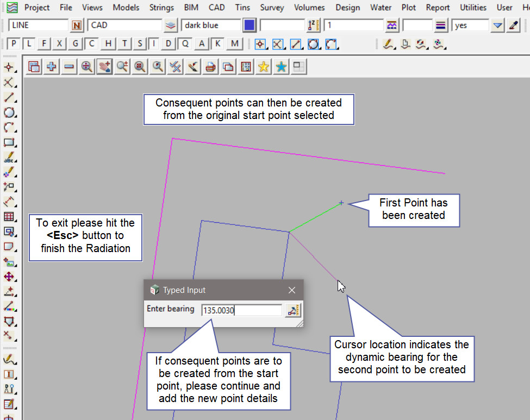530x420 pixels.
Task: Open the Survey menu
Action: (272, 8)
